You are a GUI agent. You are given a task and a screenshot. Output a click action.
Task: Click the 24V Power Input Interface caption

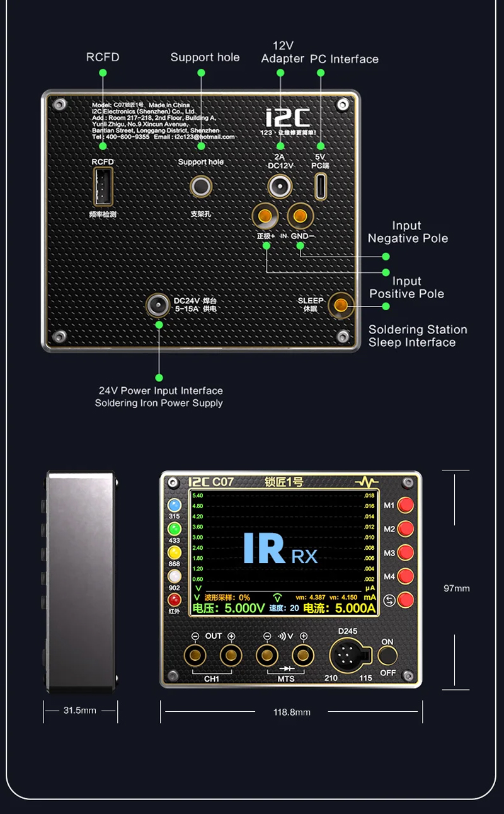tap(161, 391)
